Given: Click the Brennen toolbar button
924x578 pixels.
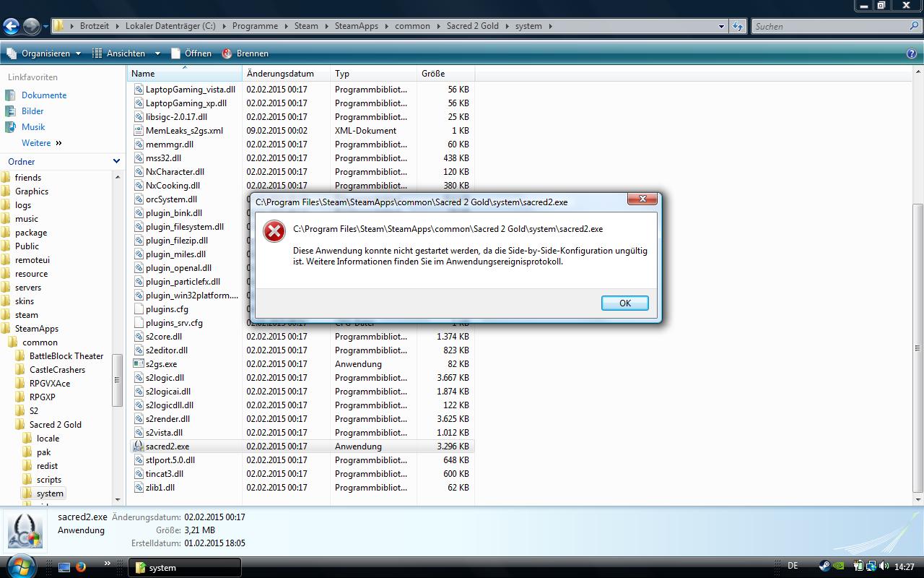Looking at the screenshot, I should 245,53.
